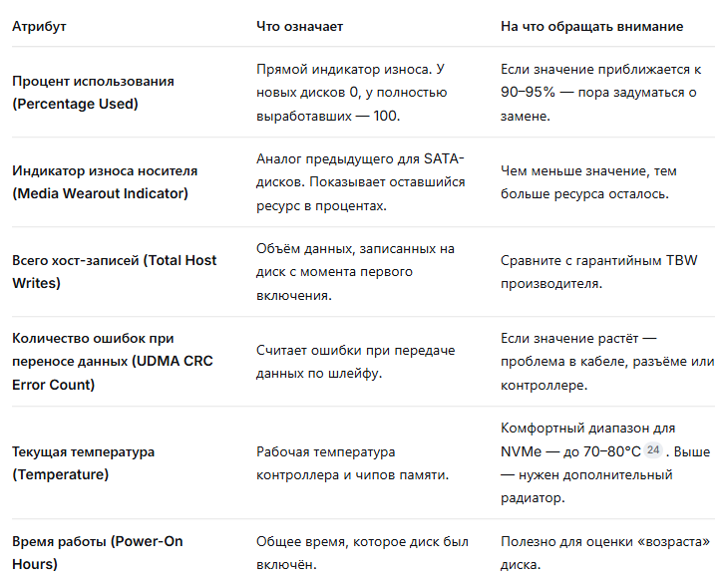This screenshot has height=577, width=728.
Task: Click the 'Полезно для оценки возраста диска' cell
Action: pos(605,553)
